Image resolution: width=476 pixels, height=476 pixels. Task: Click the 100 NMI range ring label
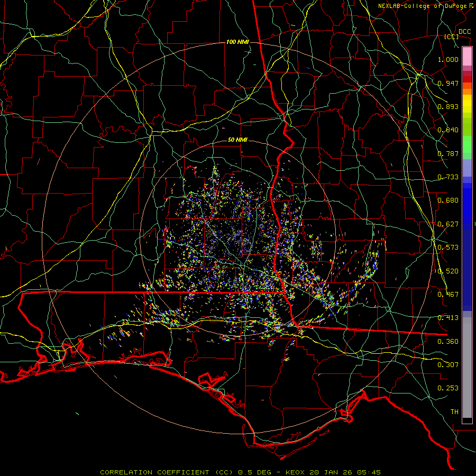(237, 42)
